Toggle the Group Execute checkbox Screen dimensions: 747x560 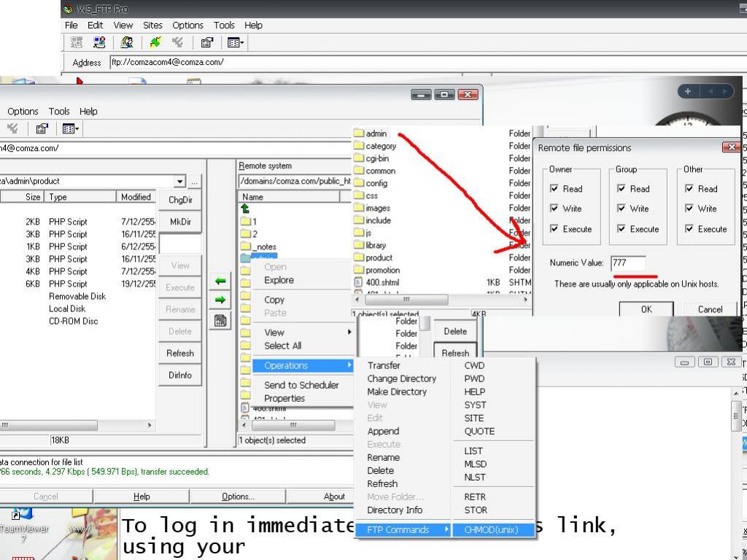coord(622,228)
